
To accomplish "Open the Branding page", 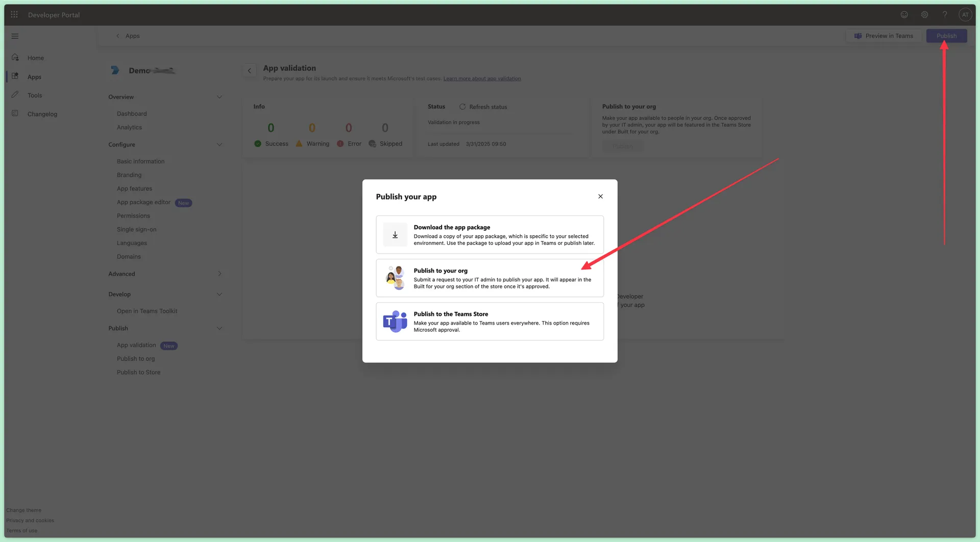I will pos(129,175).
